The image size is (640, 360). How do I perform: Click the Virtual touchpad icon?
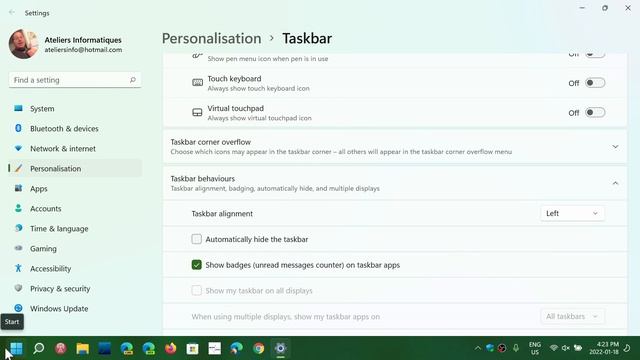click(198, 113)
